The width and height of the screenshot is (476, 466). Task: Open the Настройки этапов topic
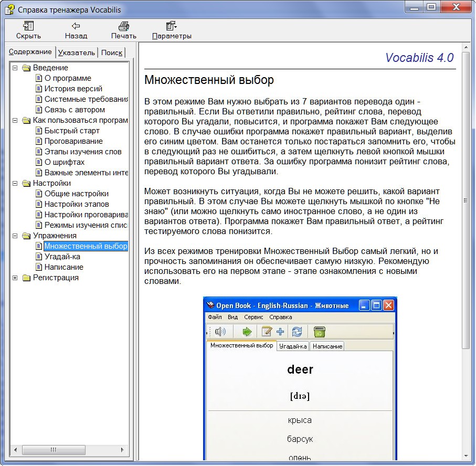[77, 204]
